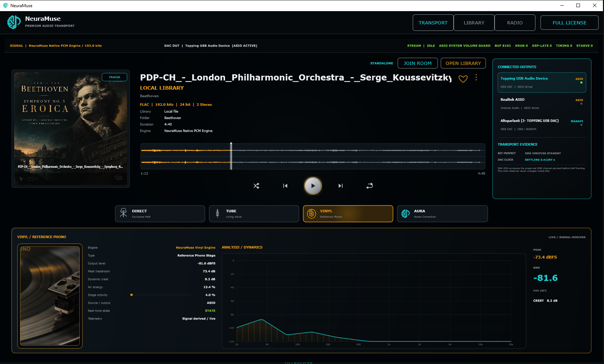Click the LOCAL LIBRARY label
604x364 pixels.
coord(162,88)
